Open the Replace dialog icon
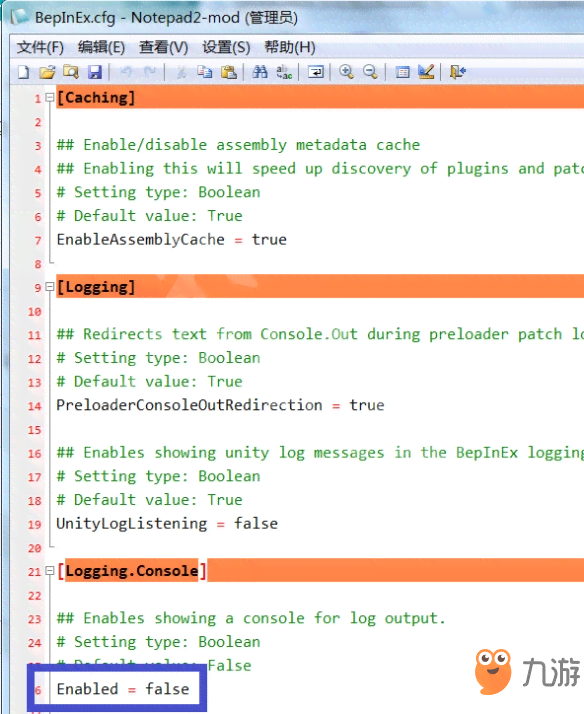 pos(284,72)
